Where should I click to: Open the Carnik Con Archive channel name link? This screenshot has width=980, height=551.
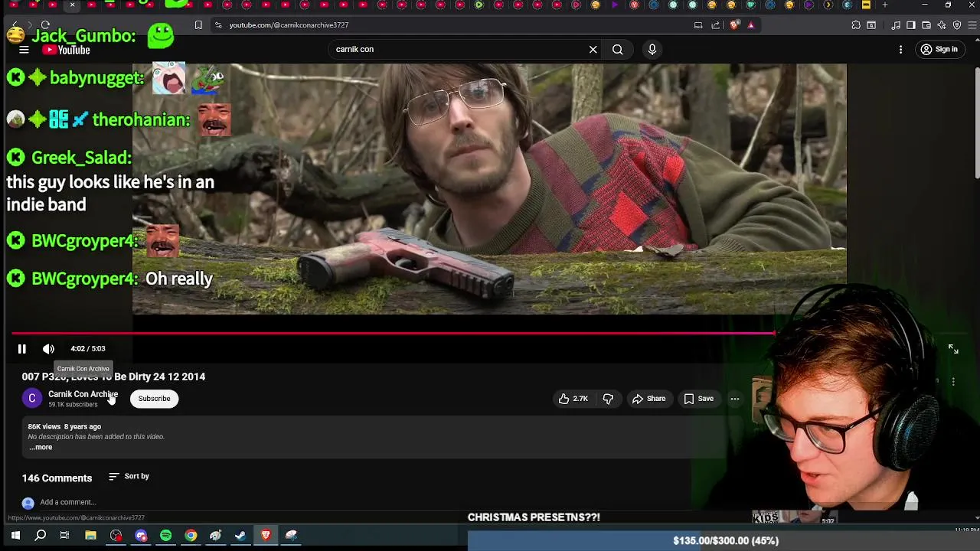(83, 394)
